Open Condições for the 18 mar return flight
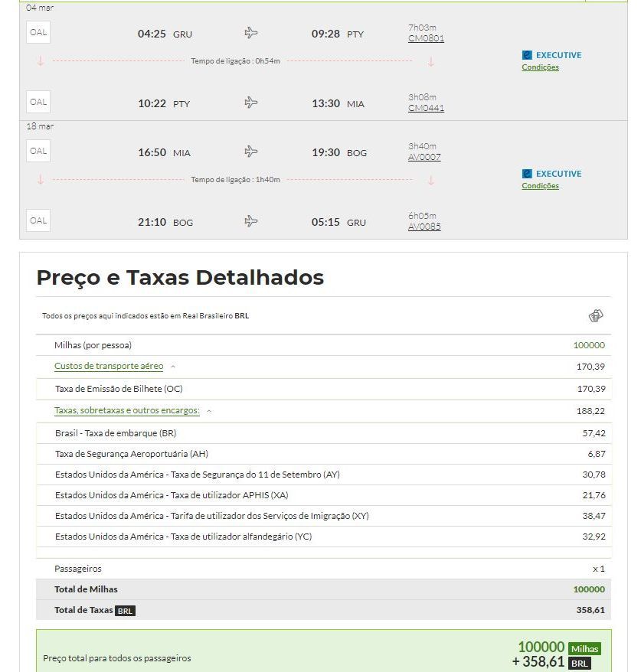Image resolution: width=641 pixels, height=672 pixels. pos(540,186)
